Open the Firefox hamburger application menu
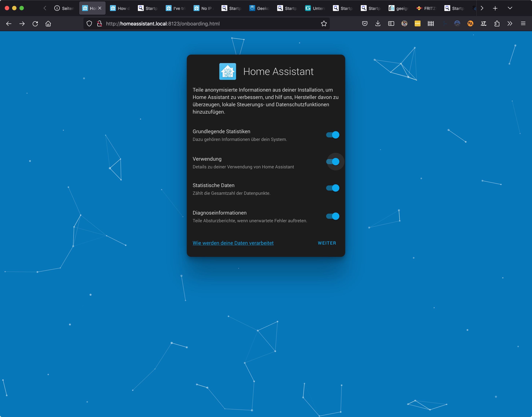Screen dimensions: 532x417 (x=523, y=24)
